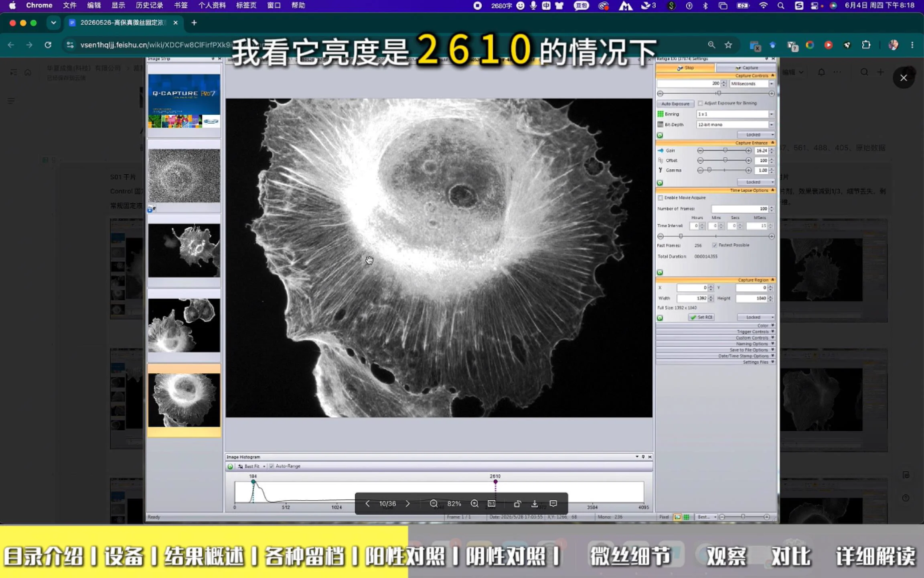
Task: Select the 20260526 Feishu document tab
Action: 123,23
